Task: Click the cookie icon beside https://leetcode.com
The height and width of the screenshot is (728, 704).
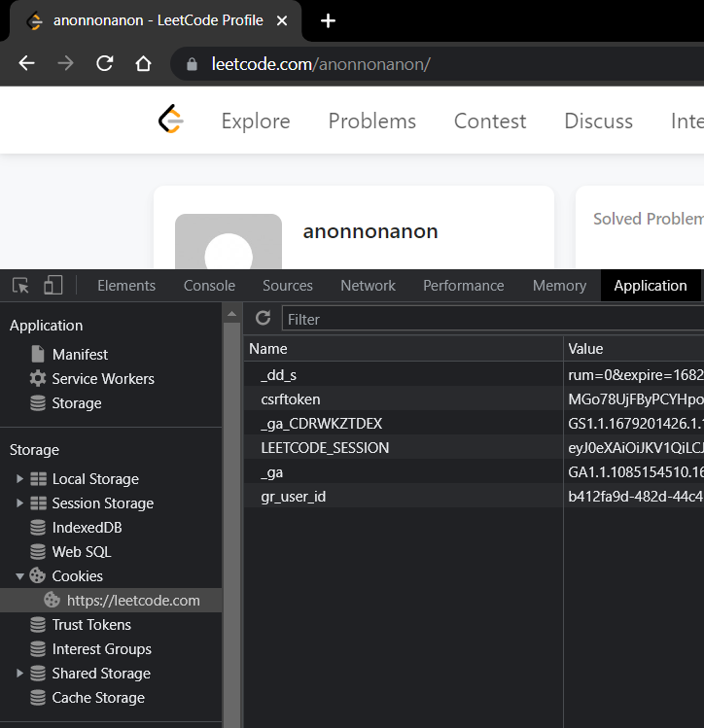Action: [x=52, y=600]
